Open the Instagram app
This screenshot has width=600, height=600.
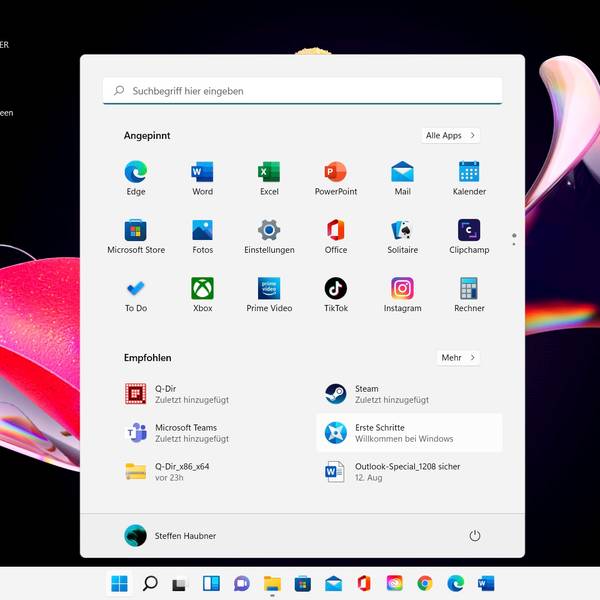(402, 294)
